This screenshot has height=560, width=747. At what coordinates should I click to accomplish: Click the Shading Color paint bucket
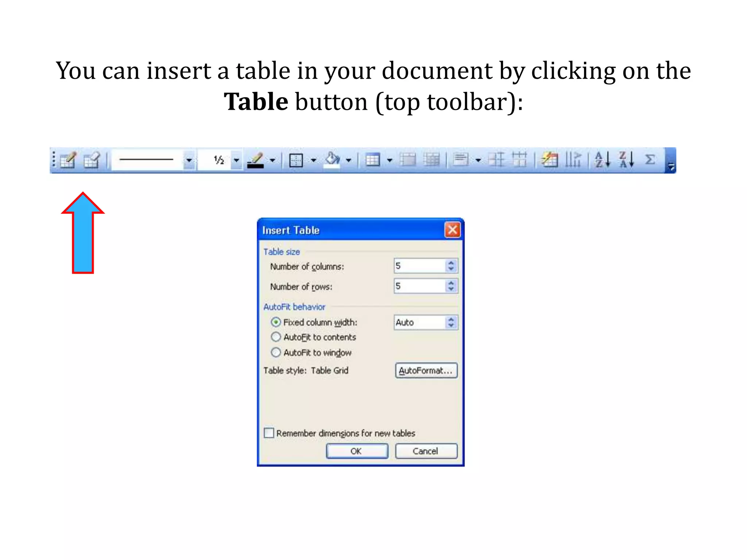(x=332, y=160)
